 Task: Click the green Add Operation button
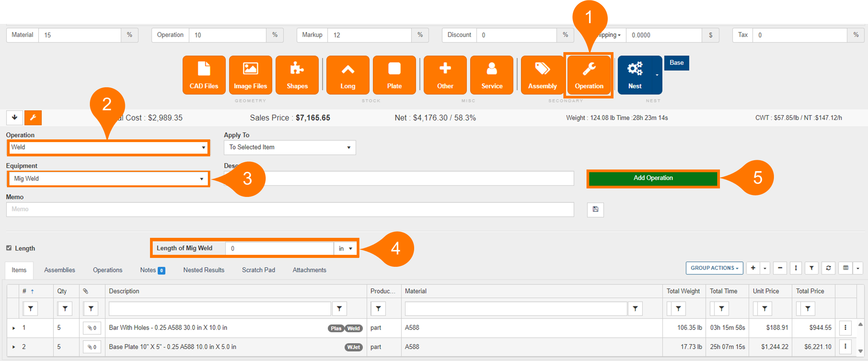coord(653,178)
